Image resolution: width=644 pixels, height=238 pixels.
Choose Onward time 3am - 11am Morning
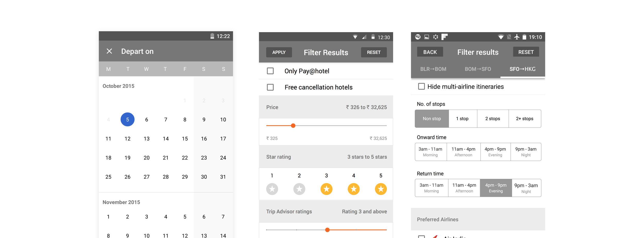(x=431, y=152)
